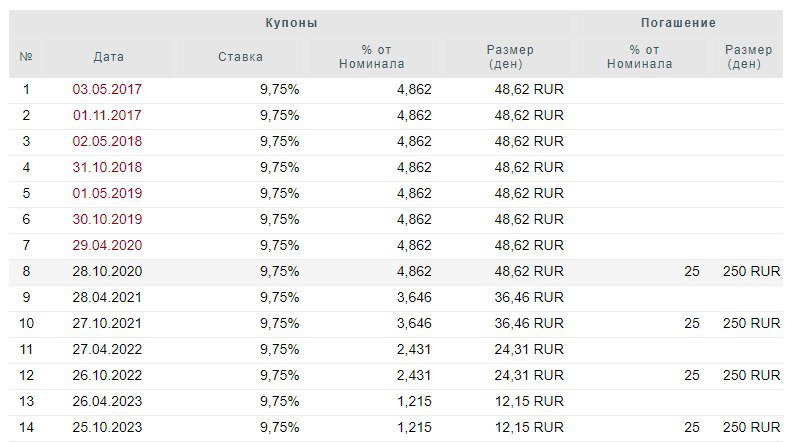Select the 02.05.2018 date link

(x=107, y=141)
